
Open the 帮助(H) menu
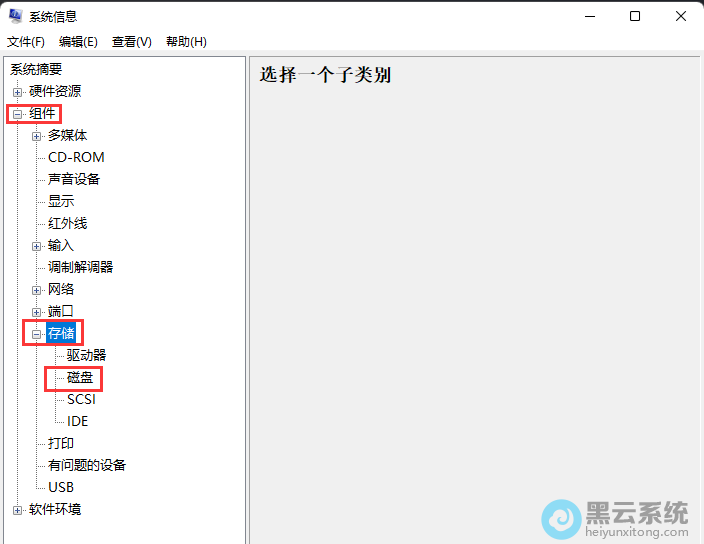[x=186, y=41]
